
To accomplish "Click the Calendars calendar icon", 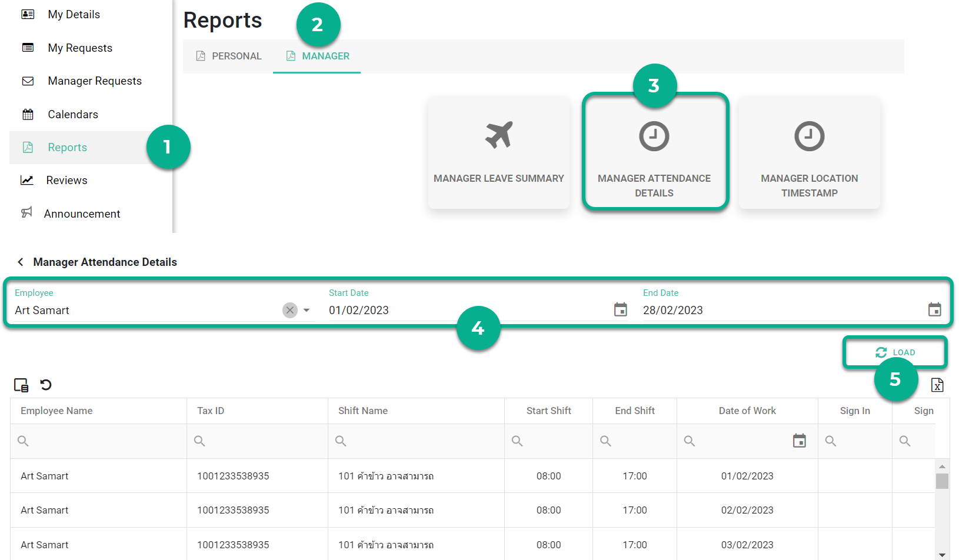I will pyautogui.click(x=28, y=114).
